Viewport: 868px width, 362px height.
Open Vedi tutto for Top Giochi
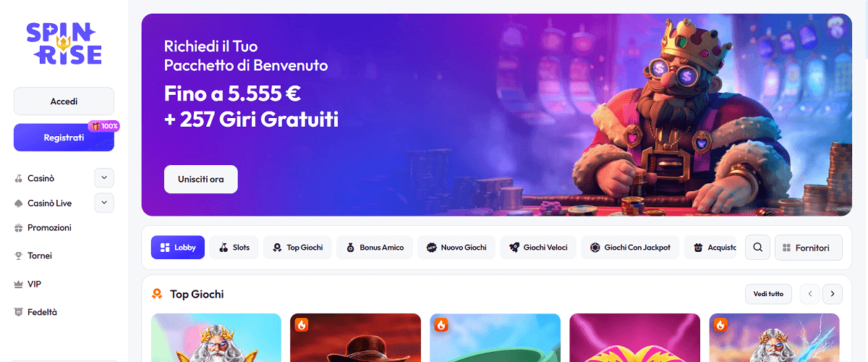pyautogui.click(x=768, y=294)
